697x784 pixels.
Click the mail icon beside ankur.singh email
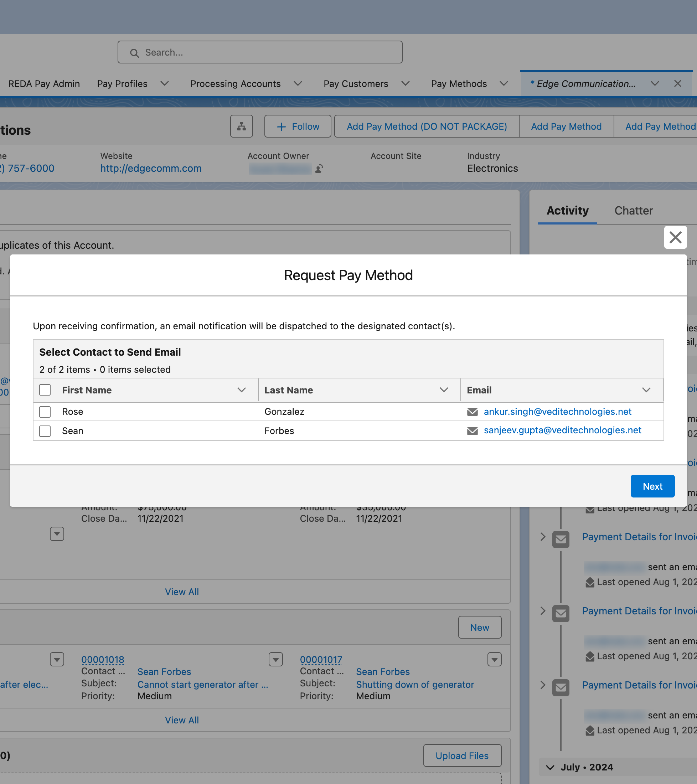[472, 412]
